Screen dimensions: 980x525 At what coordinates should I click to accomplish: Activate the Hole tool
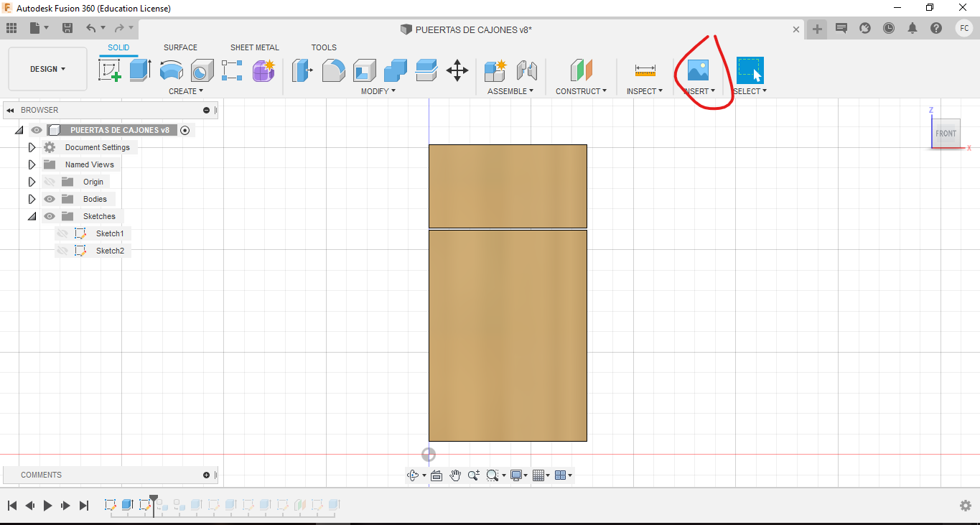click(x=202, y=70)
